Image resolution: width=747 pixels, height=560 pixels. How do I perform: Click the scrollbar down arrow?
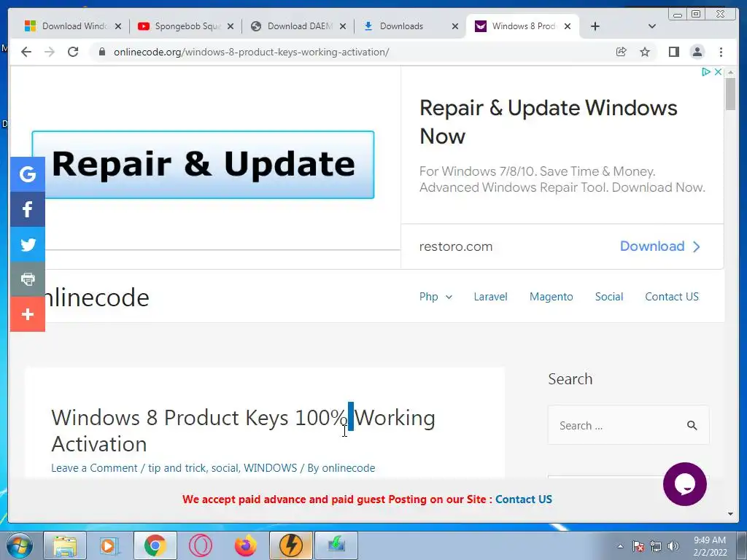730,514
